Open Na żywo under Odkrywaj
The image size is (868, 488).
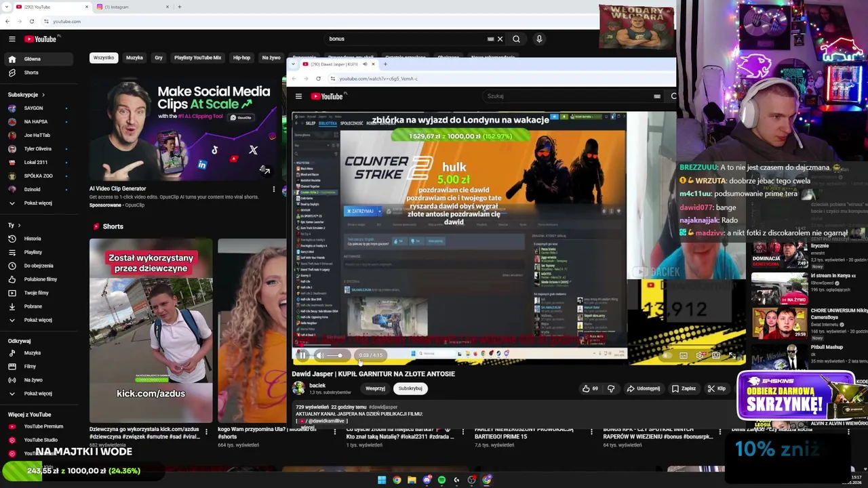37,380
